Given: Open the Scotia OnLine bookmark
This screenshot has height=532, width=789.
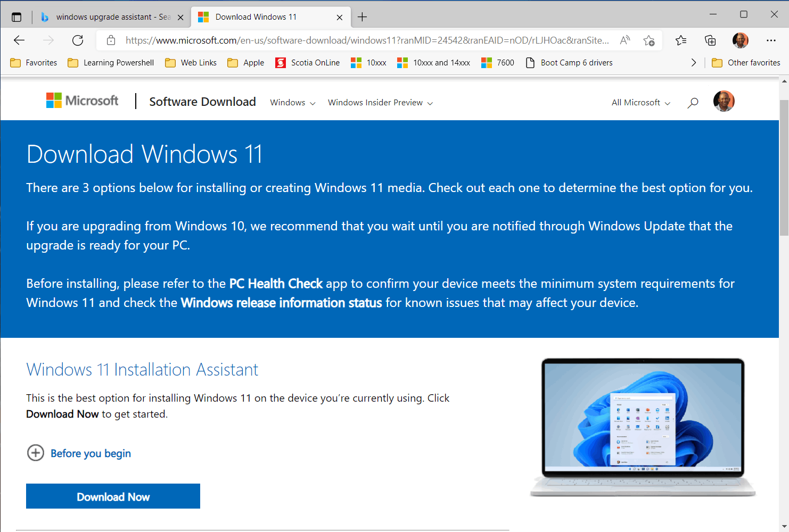Looking at the screenshot, I should pos(307,63).
